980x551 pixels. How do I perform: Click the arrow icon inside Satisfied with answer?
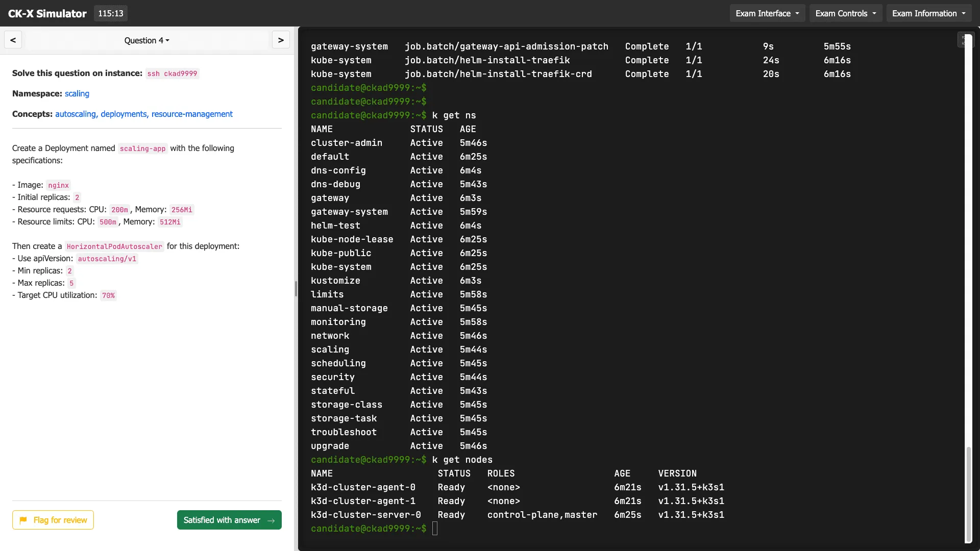pyautogui.click(x=271, y=520)
